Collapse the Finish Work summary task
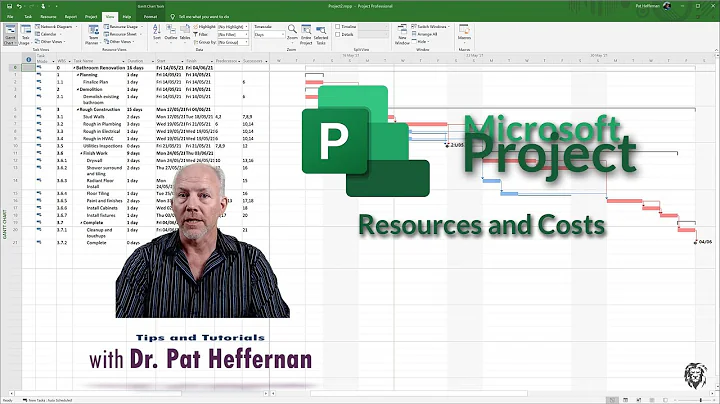The height and width of the screenshot is (404, 720). point(82,153)
